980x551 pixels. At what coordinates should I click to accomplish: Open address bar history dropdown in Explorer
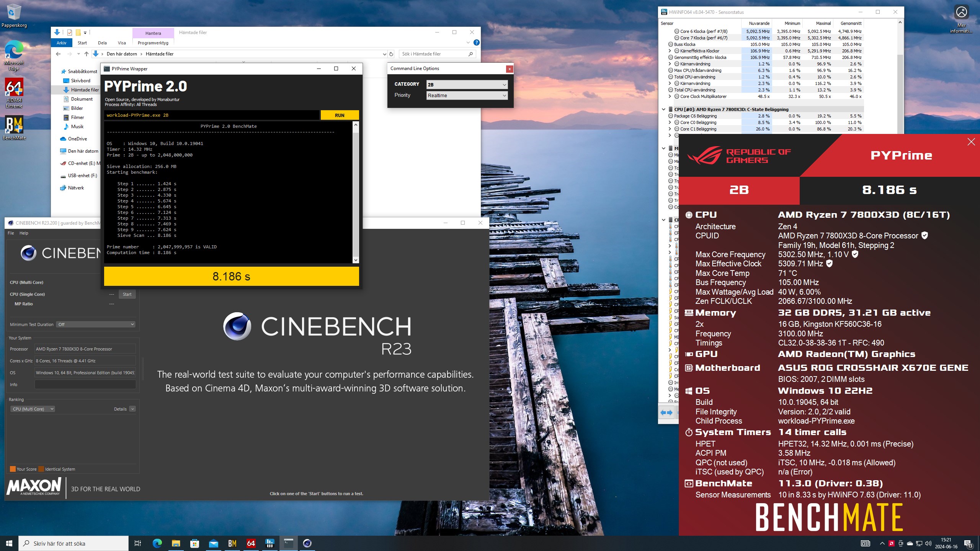384,54
